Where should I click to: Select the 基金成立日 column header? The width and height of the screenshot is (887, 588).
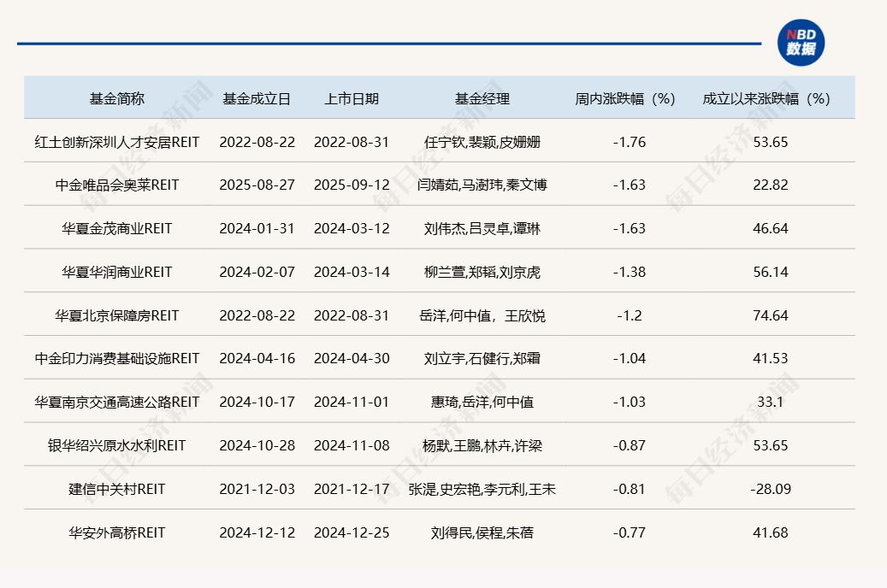[257, 98]
